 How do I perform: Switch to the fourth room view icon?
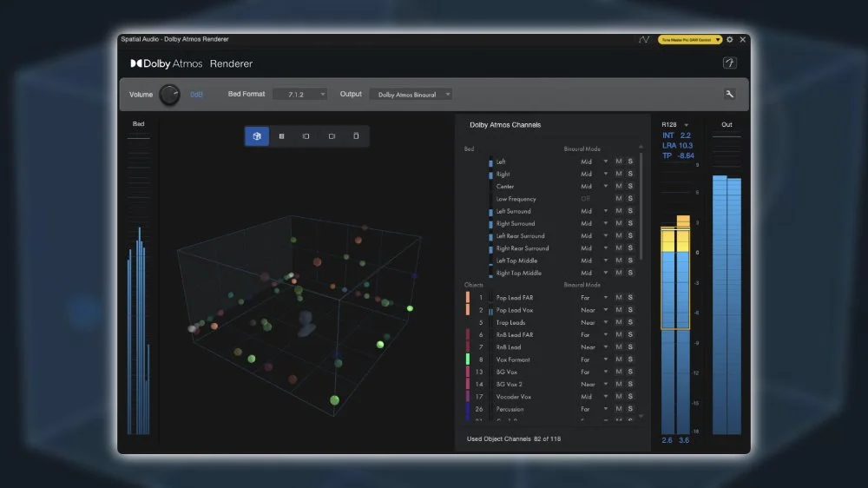pyautogui.click(x=332, y=136)
